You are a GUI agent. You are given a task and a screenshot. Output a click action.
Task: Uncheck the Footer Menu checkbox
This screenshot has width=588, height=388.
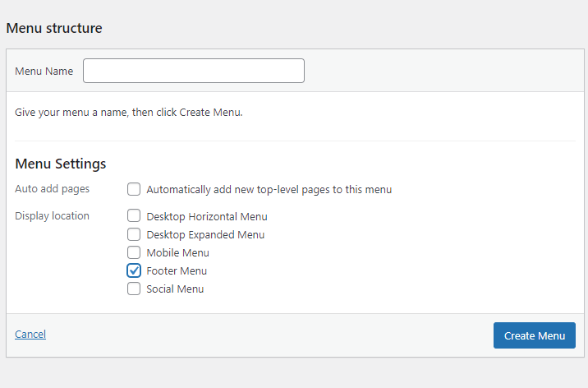134,270
